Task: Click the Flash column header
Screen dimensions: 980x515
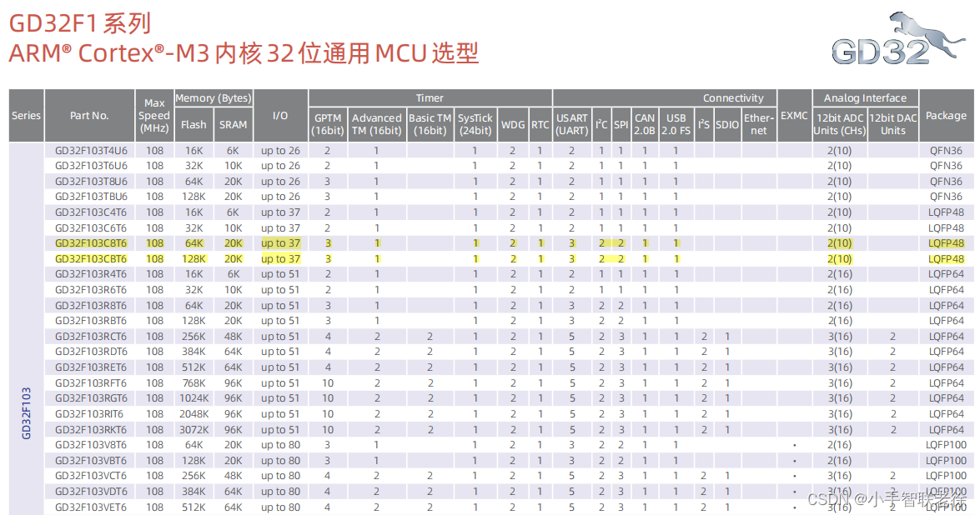Action: coord(193,124)
